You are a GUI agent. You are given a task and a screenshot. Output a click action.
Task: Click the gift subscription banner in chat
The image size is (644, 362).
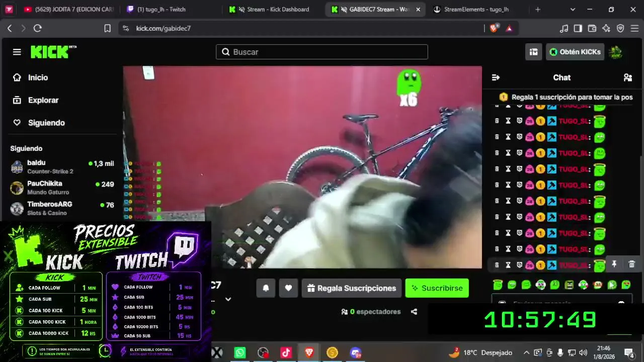click(566, 97)
